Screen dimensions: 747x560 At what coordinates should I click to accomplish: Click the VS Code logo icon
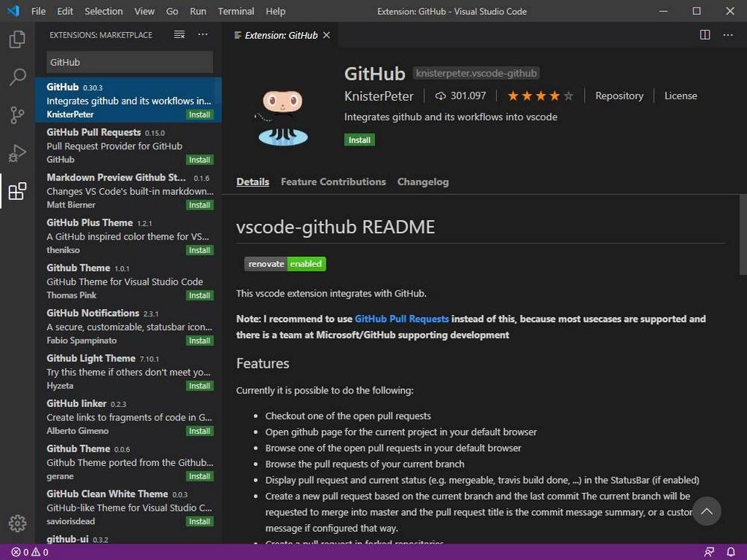[13, 11]
